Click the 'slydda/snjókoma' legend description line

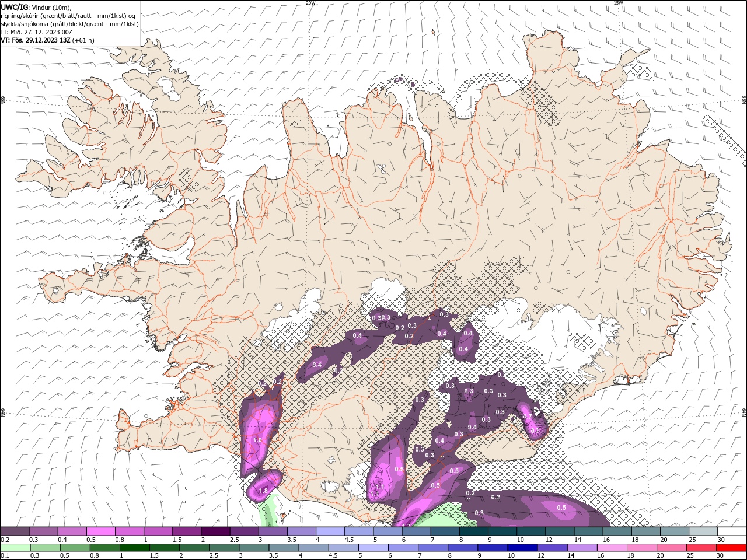pyautogui.click(x=70, y=24)
